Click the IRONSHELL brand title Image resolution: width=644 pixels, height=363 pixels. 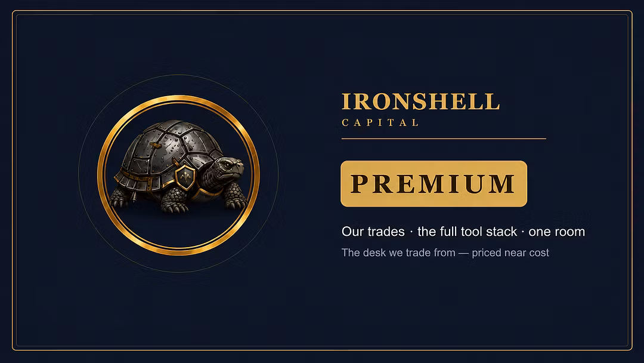pos(420,101)
